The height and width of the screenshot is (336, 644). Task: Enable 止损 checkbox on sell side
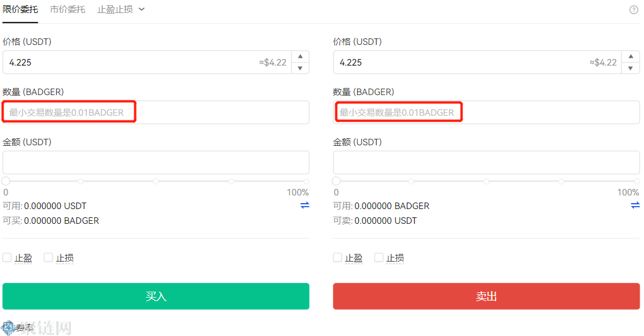pyautogui.click(x=379, y=257)
